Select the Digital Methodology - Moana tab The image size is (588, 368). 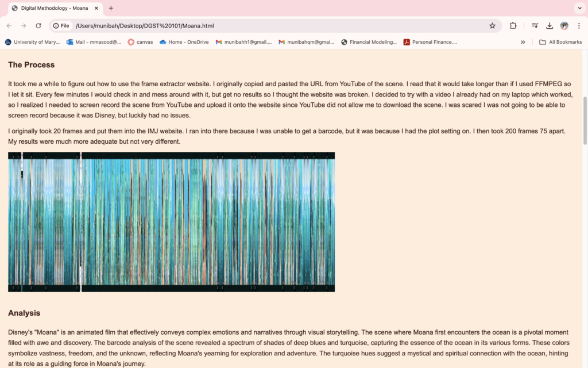pos(53,8)
